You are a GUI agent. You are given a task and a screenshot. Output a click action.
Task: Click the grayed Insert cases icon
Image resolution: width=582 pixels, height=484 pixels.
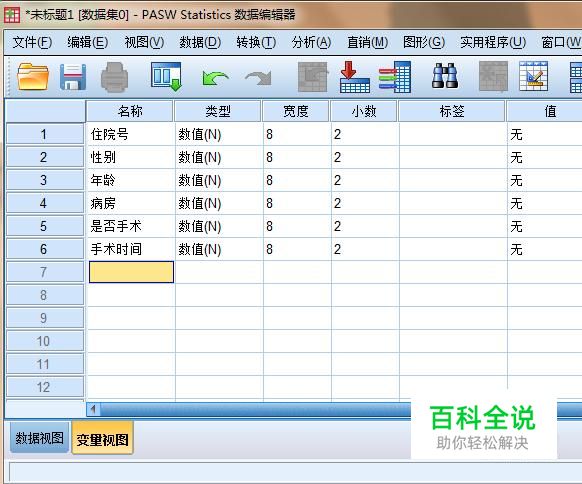pyautogui.click(x=493, y=77)
